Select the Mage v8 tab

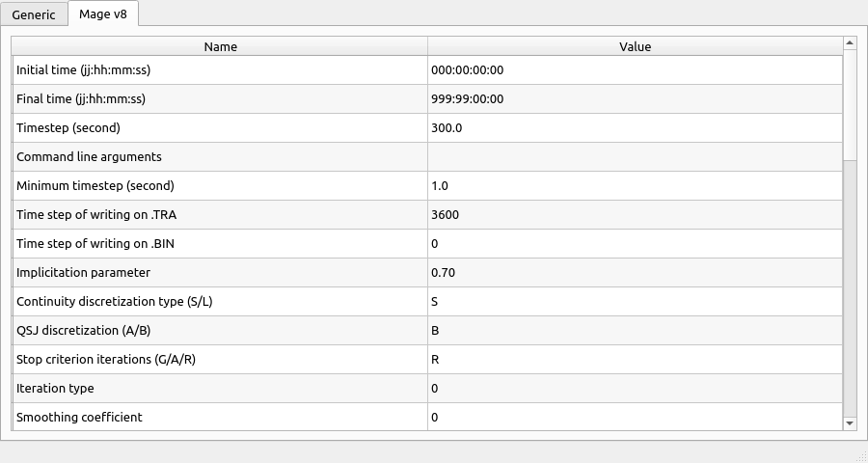coord(102,14)
